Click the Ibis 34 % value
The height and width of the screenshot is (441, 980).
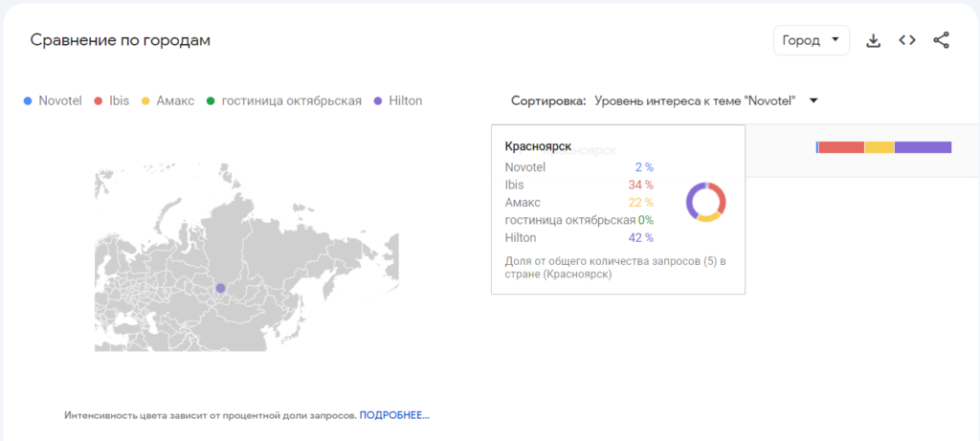pos(640,185)
